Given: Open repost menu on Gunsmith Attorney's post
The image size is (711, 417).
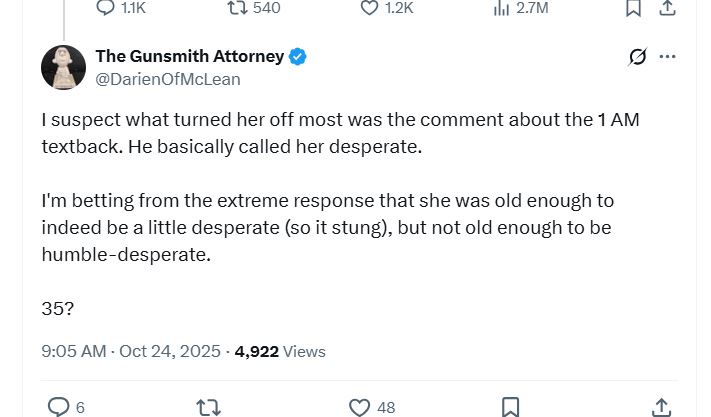Looking at the screenshot, I should point(208,407).
